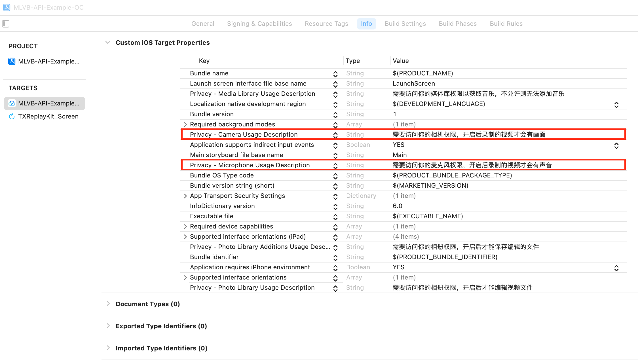Image resolution: width=638 pixels, height=364 pixels.
Task: Toggle the project navigator sidebar icon
Action: pos(6,24)
